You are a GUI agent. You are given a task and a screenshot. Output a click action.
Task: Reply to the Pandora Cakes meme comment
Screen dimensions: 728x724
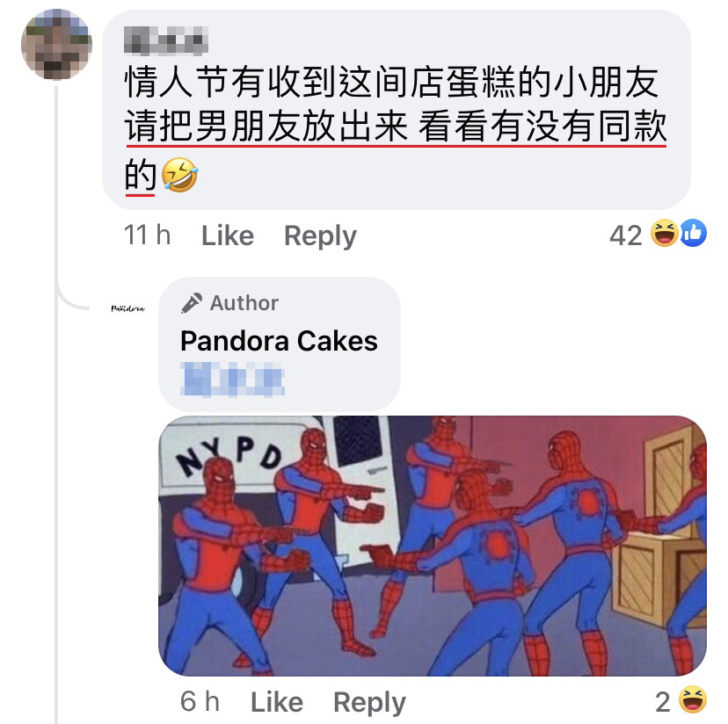click(369, 703)
